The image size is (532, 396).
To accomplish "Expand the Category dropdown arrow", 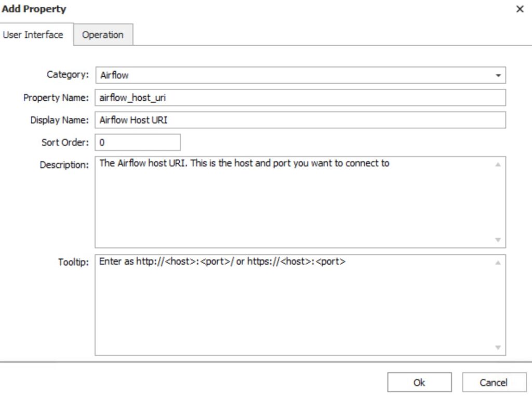I will click(x=498, y=75).
